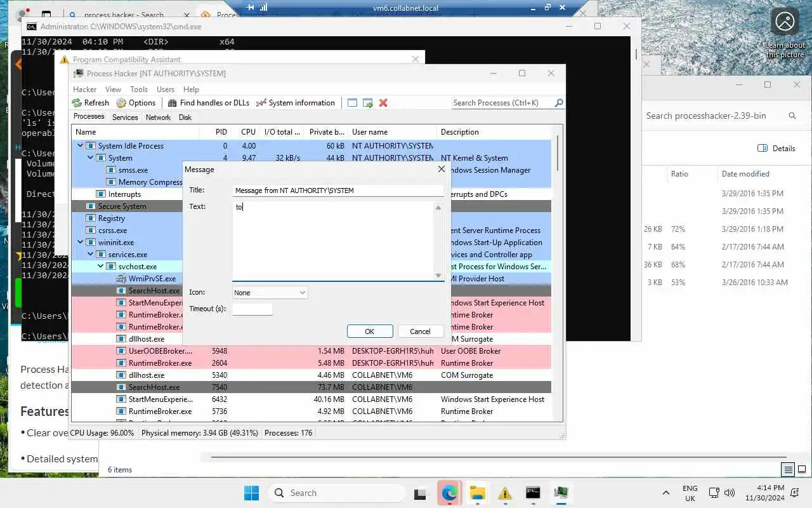This screenshot has height=508, width=812.
Task: Click the magnifier icon in Search Processes box
Action: 558,103
